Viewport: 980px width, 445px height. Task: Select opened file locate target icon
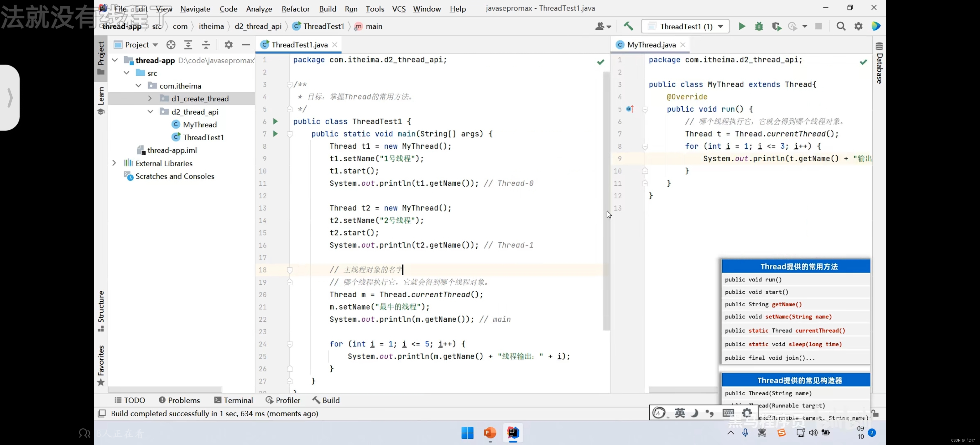tap(171, 45)
